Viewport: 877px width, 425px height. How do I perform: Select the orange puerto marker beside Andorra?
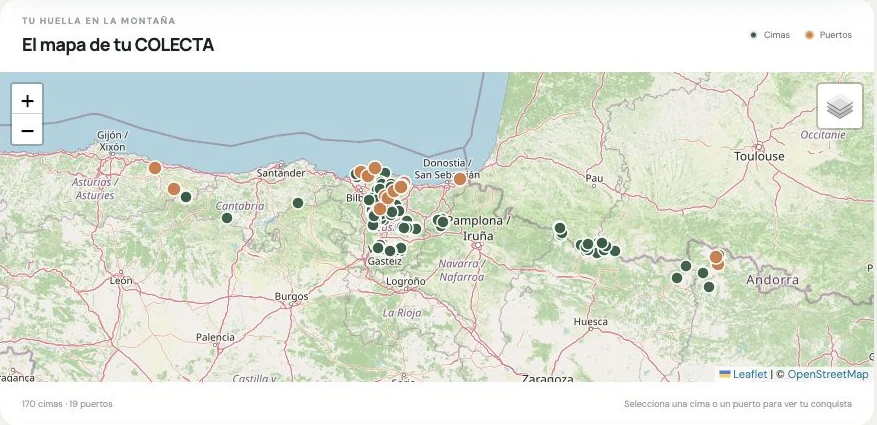tap(716, 257)
